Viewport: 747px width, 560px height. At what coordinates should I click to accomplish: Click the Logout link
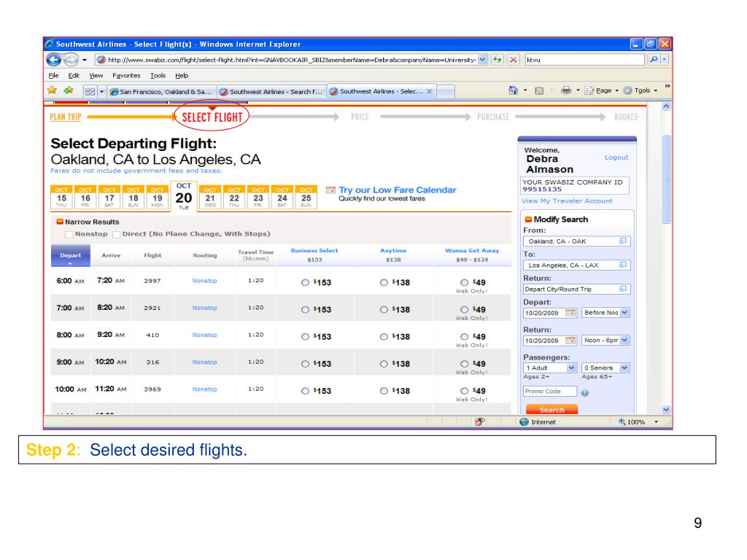616,157
